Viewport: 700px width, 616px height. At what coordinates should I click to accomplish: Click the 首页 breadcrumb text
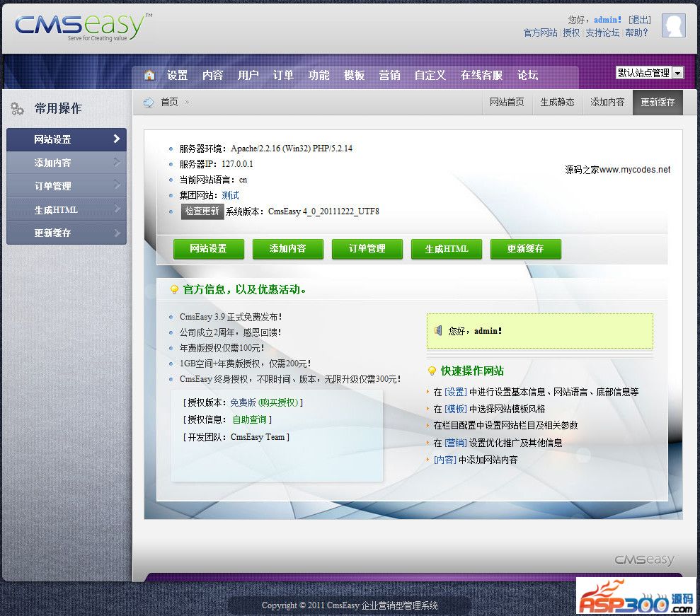pos(169,102)
